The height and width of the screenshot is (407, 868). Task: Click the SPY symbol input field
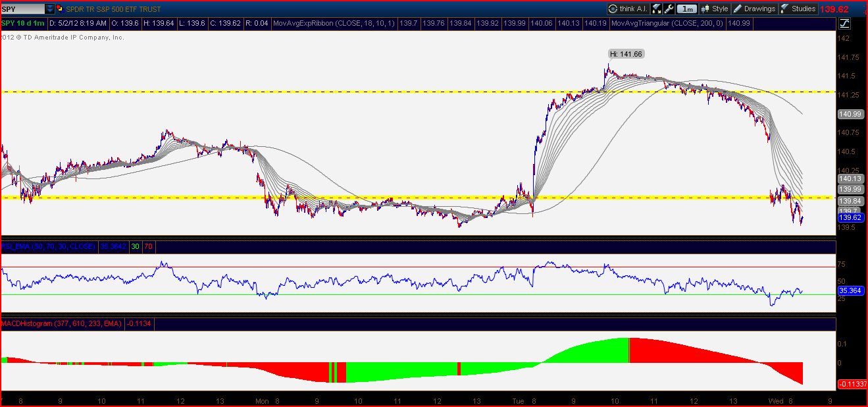click(23, 9)
